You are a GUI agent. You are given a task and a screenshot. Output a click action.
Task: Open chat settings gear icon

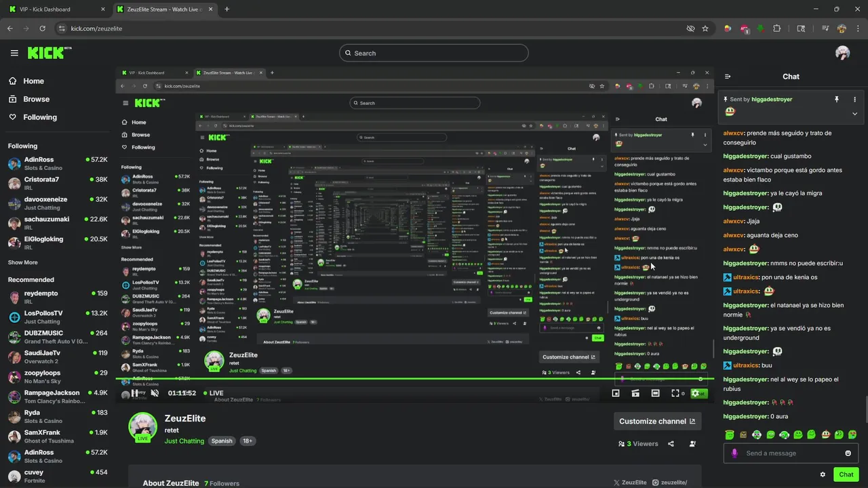point(823,474)
